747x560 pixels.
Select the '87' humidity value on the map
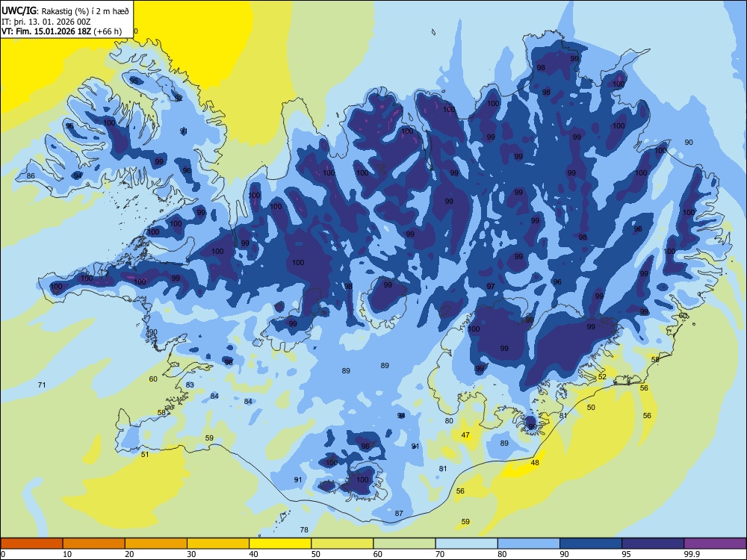[399, 514]
